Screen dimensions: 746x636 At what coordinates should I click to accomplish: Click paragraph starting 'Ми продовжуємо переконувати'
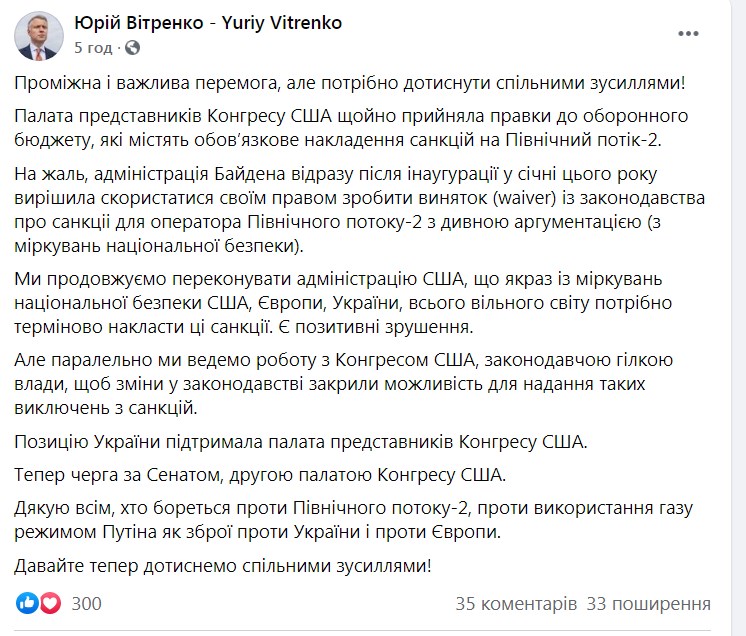pos(343,303)
